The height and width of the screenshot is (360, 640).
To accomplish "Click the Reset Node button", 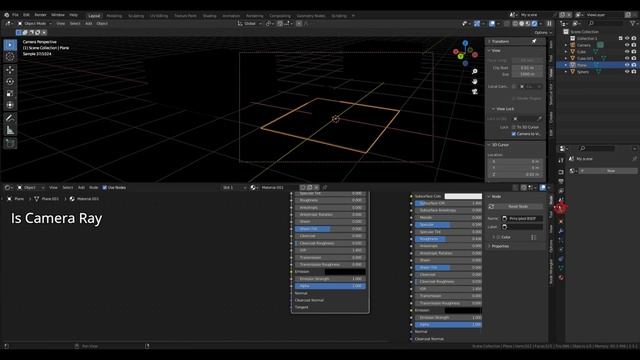I will [518, 207].
